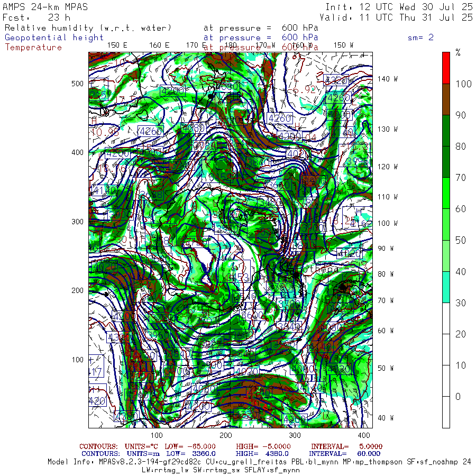Click the "50 W" longitude label

pos(386,369)
